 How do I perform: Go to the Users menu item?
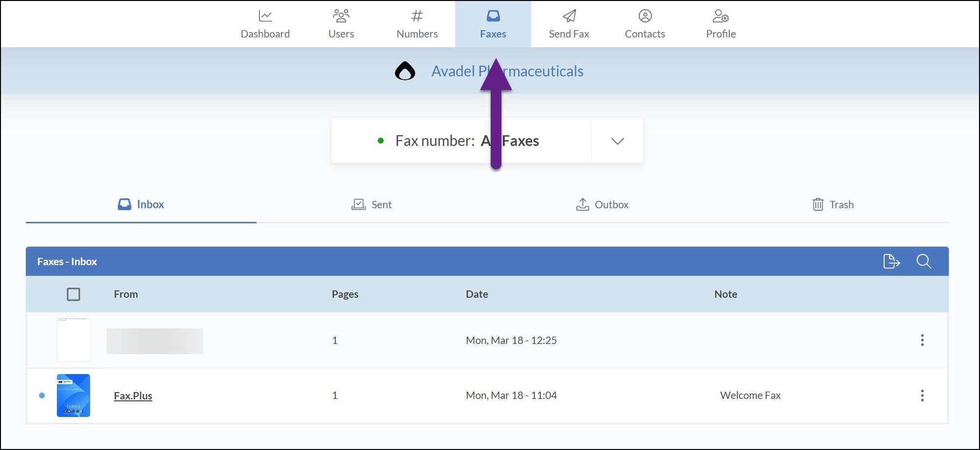coord(341,24)
